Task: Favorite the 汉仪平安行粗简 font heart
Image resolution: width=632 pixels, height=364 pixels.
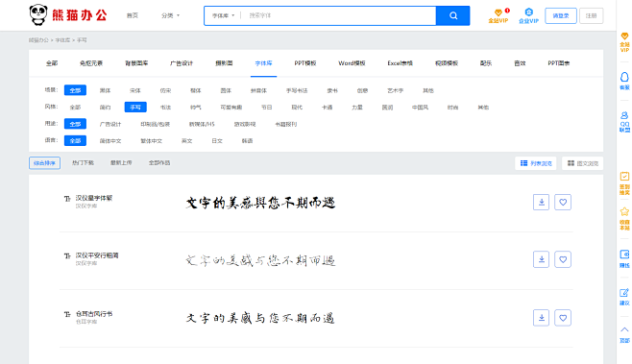Action: 563,259
